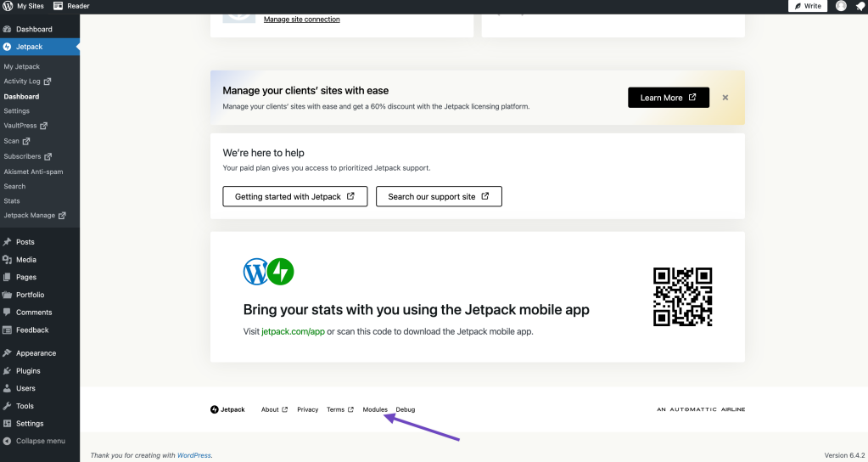Open Activity Log external link
Image resolution: width=868 pixels, height=462 pixels.
point(27,82)
